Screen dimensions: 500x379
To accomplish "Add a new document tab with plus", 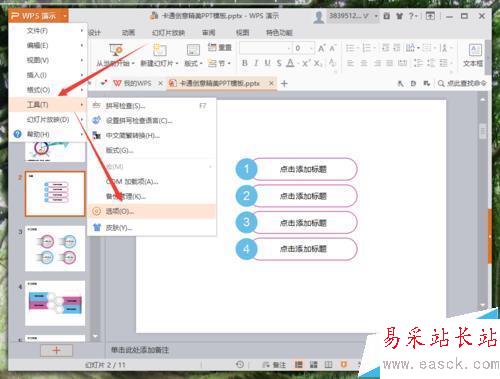I will coord(284,83).
